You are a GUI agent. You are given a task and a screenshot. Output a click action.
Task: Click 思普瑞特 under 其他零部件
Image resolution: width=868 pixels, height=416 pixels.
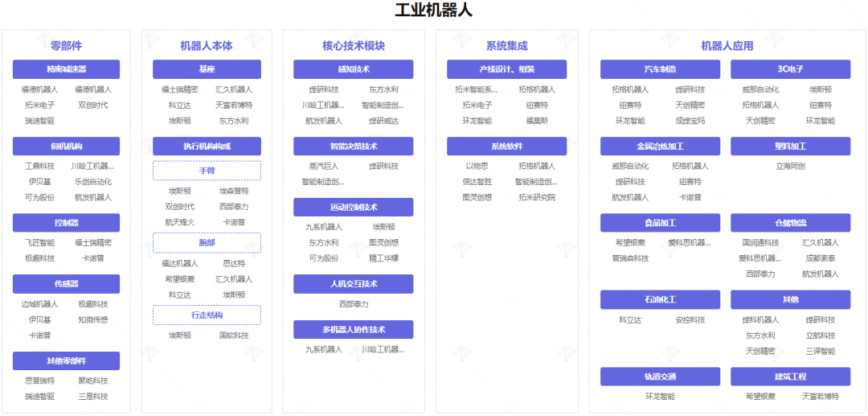coord(40,381)
